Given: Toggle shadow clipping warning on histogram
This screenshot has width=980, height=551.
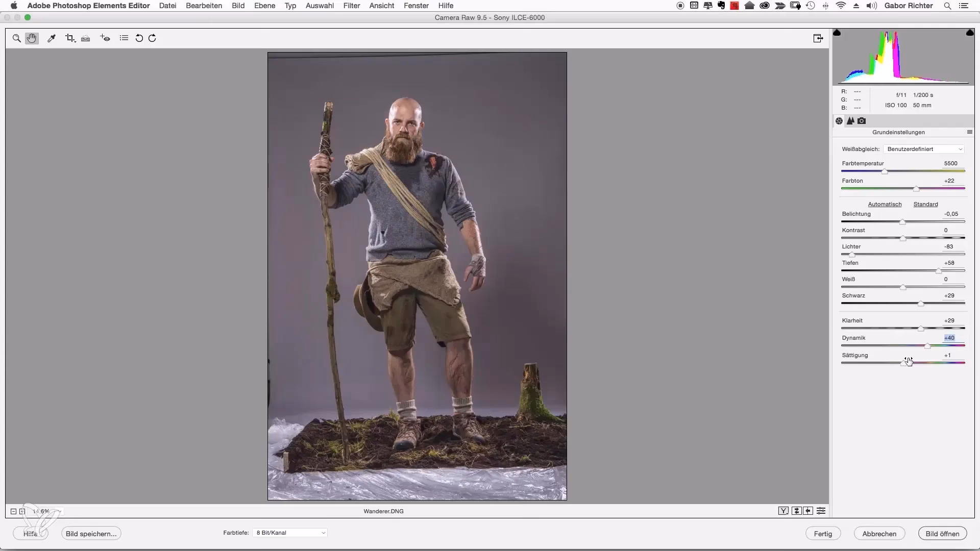Looking at the screenshot, I should coord(838,32).
